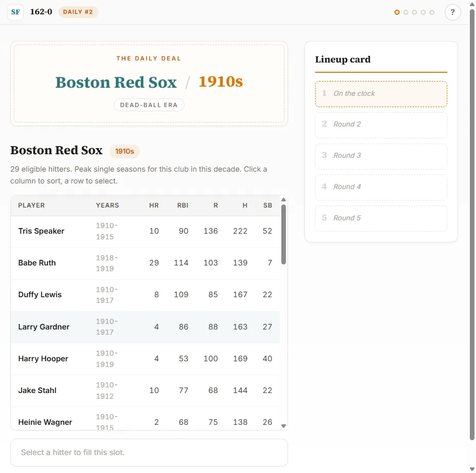The width and height of the screenshot is (476, 473).
Task: Click Jake Stahl's 1910-1912 years
Action: point(107,390)
